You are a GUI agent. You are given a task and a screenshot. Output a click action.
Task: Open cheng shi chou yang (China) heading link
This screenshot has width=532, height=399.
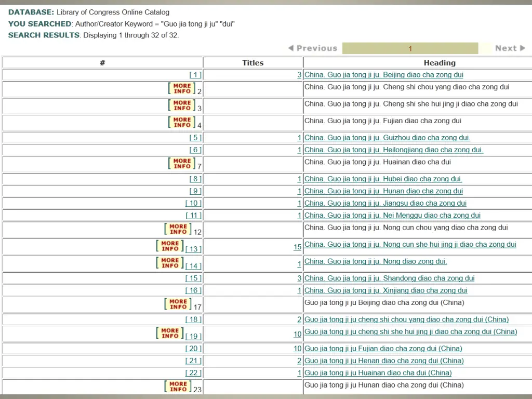(x=406, y=320)
